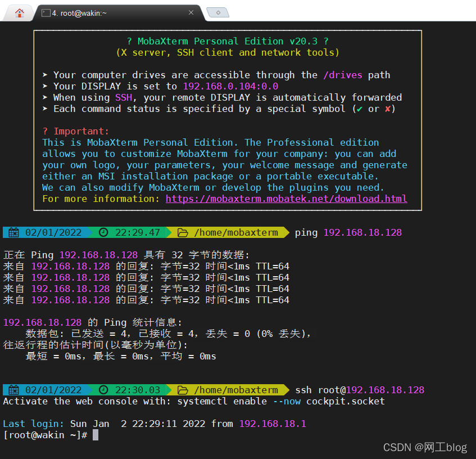Viewport: 476px width, 459px height.
Task: Open a new terminal tab
Action: (218, 12)
